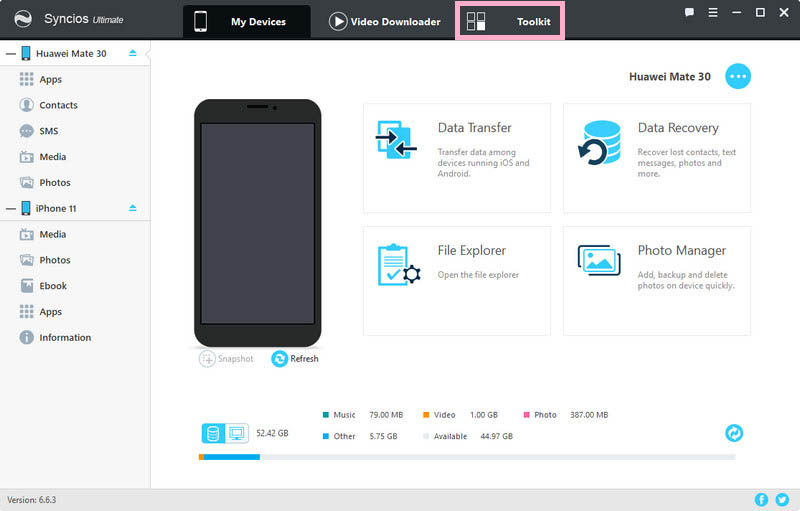The image size is (800, 511).
Task: Click the blue refresh storage icon
Action: (734, 433)
